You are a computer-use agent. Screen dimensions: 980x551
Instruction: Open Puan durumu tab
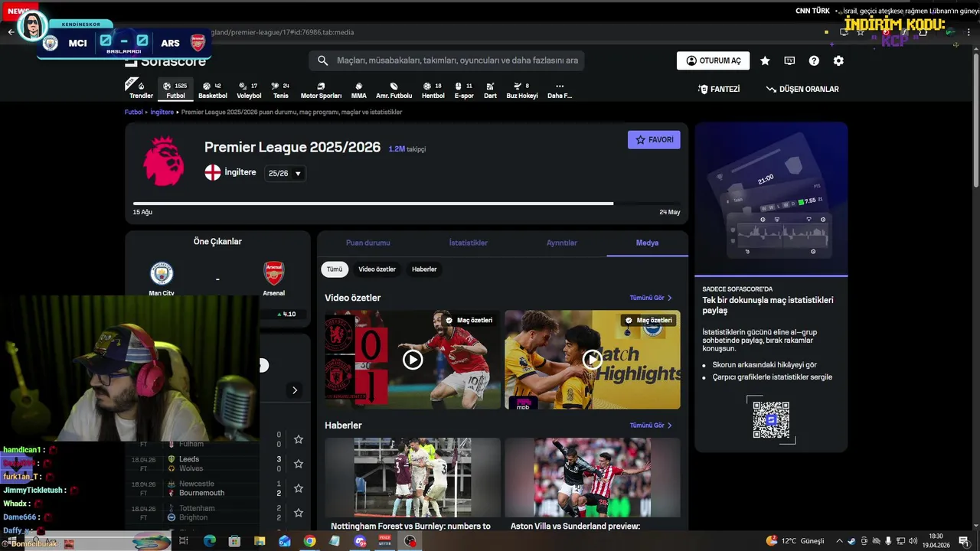click(368, 243)
